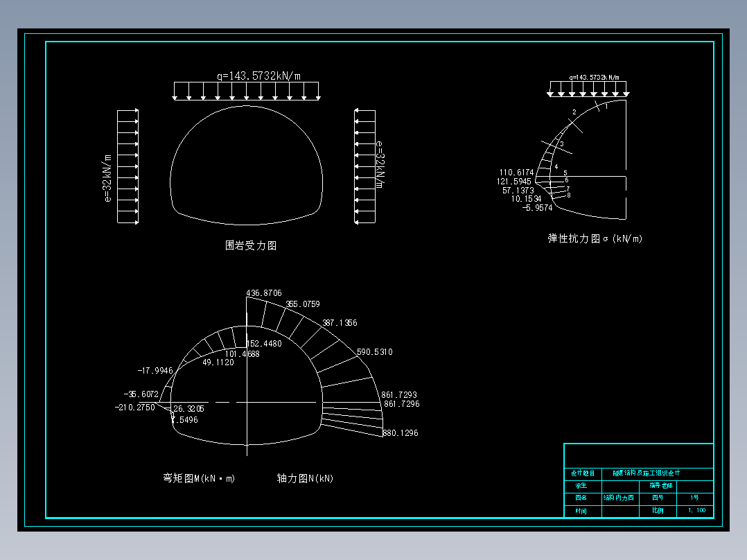Click node number 1 on resistance curve

tap(606, 106)
